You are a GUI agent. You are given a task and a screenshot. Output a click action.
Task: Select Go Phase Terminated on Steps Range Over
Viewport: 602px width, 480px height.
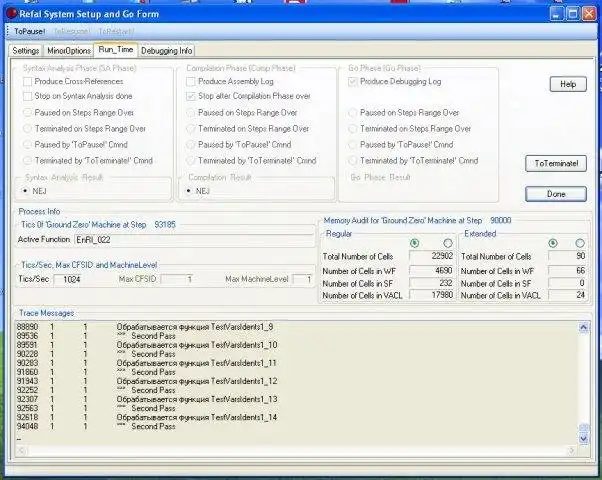(x=352, y=129)
